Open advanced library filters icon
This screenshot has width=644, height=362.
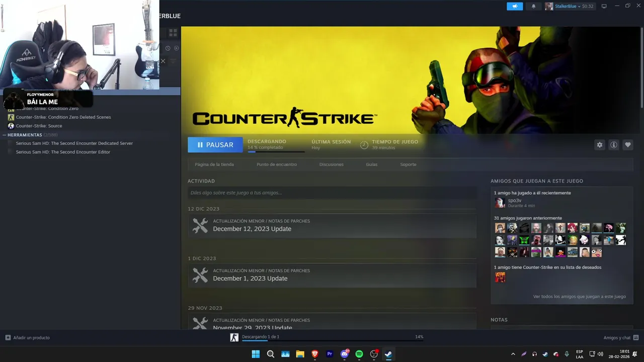(173, 61)
